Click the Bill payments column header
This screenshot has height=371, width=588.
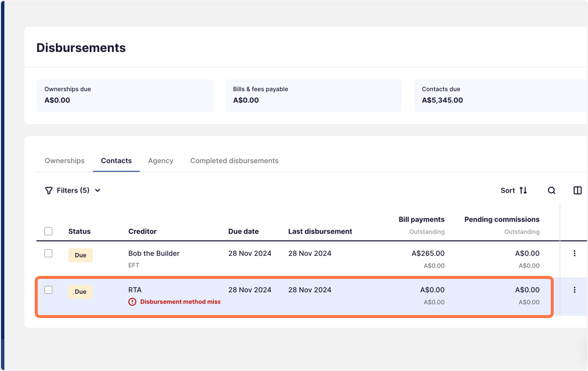[421, 220]
